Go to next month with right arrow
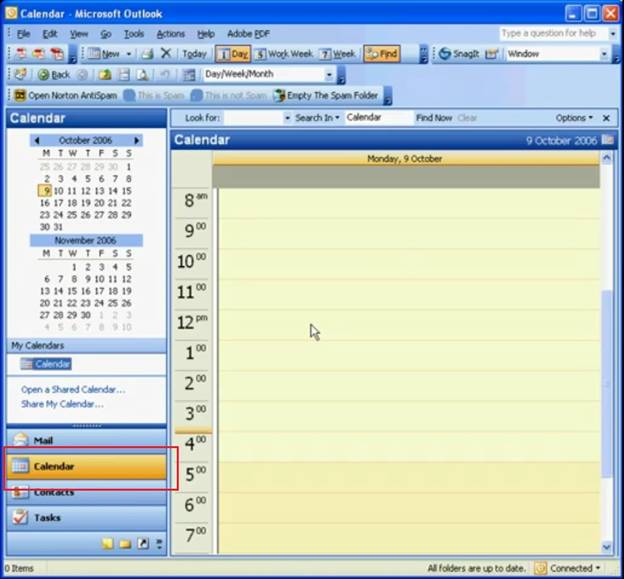Image resolution: width=624 pixels, height=579 pixels. coord(136,140)
